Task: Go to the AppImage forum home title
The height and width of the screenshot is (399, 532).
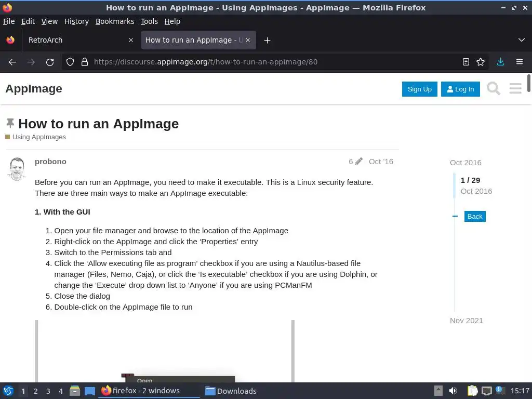Action: pos(34,88)
